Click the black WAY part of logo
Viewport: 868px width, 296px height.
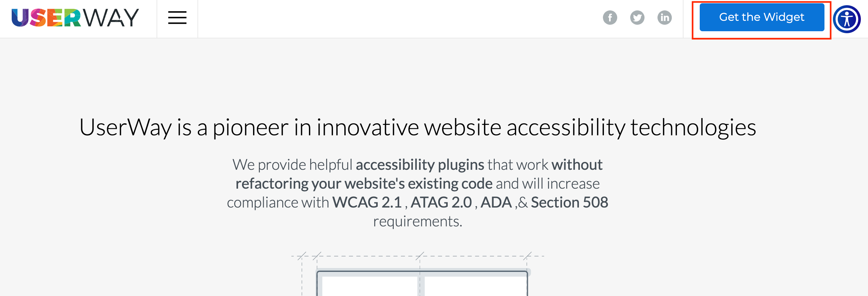pyautogui.click(x=111, y=18)
